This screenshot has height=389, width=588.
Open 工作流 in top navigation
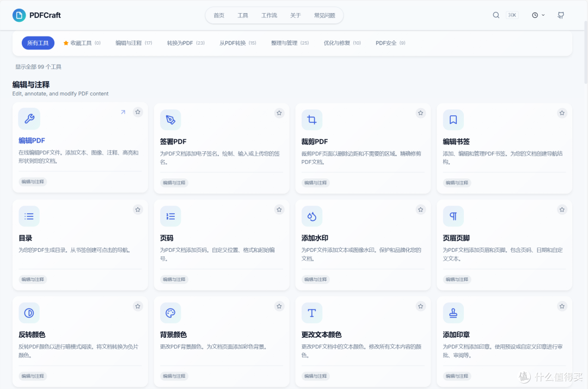pos(269,15)
